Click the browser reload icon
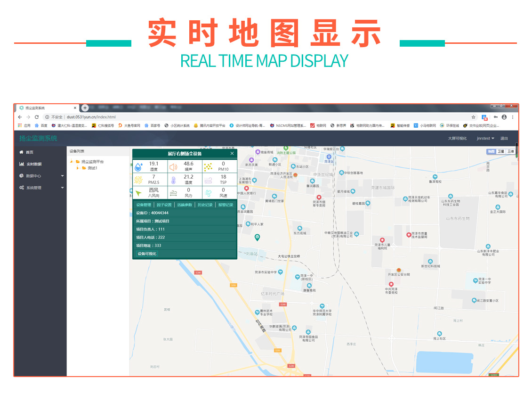The width and height of the screenshot is (532, 395). (x=37, y=117)
